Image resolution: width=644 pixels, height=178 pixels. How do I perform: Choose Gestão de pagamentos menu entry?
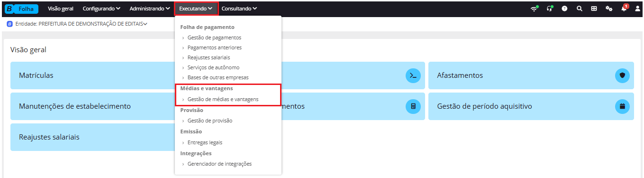coord(214,37)
